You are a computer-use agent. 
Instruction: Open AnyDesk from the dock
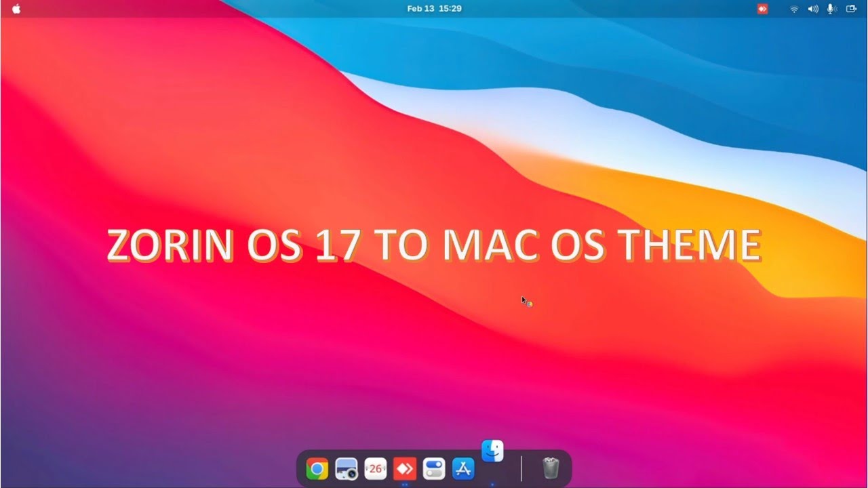click(x=405, y=468)
